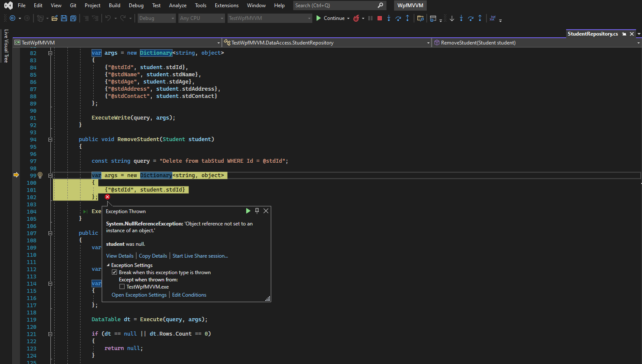Viewport: 642px width, 364px height.
Task: Click the Navigate Backward arrow icon
Action: coord(12,18)
